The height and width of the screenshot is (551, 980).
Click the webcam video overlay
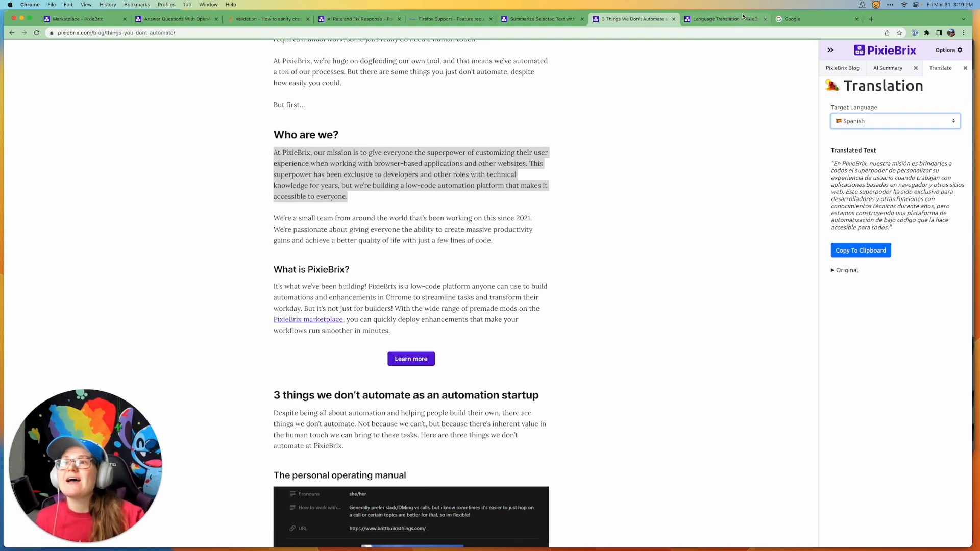tap(85, 466)
